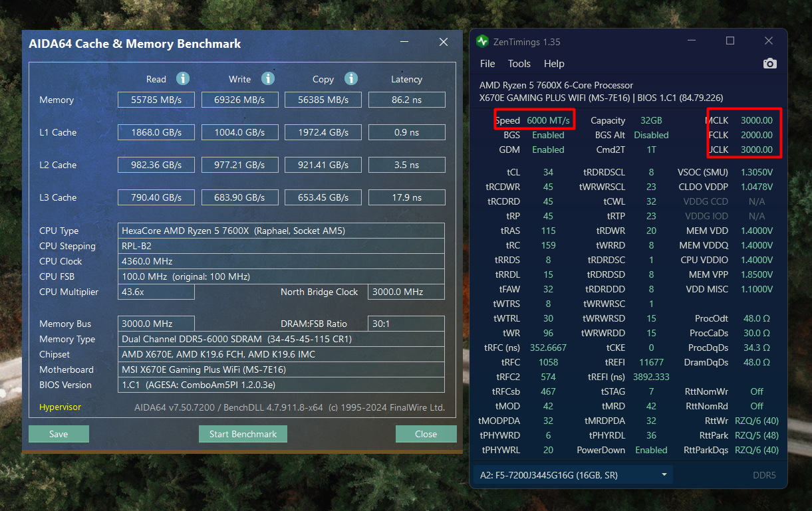Click Capacity value 32GB in ZenTimings
Viewport: 812px width, 511px height.
point(651,120)
